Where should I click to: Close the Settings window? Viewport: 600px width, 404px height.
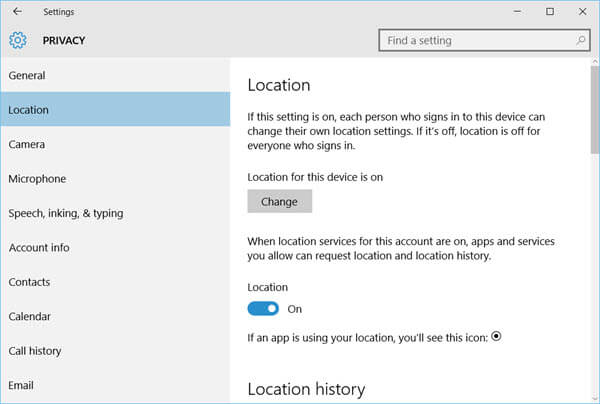point(582,11)
